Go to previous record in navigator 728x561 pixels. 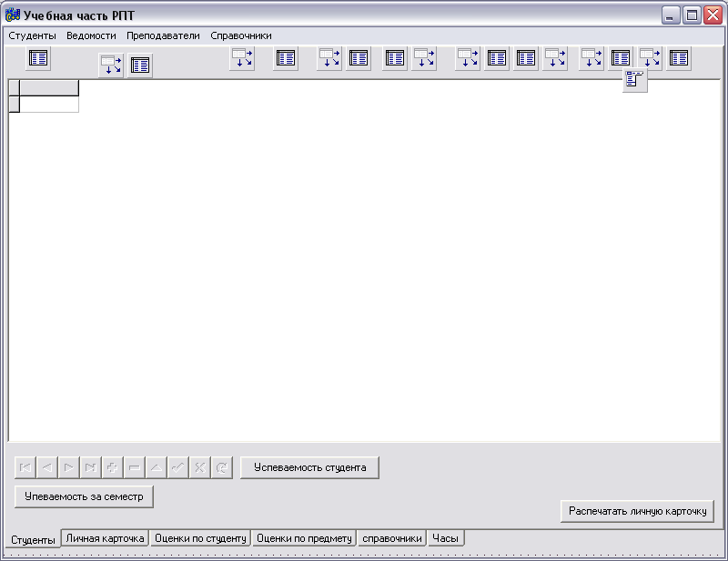click(x=47, y=467)
